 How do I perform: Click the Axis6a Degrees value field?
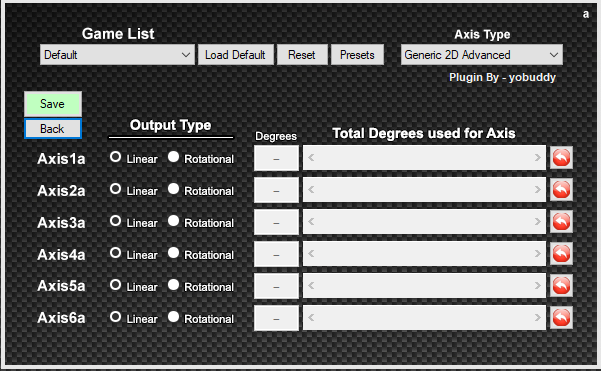pos(276,318)
